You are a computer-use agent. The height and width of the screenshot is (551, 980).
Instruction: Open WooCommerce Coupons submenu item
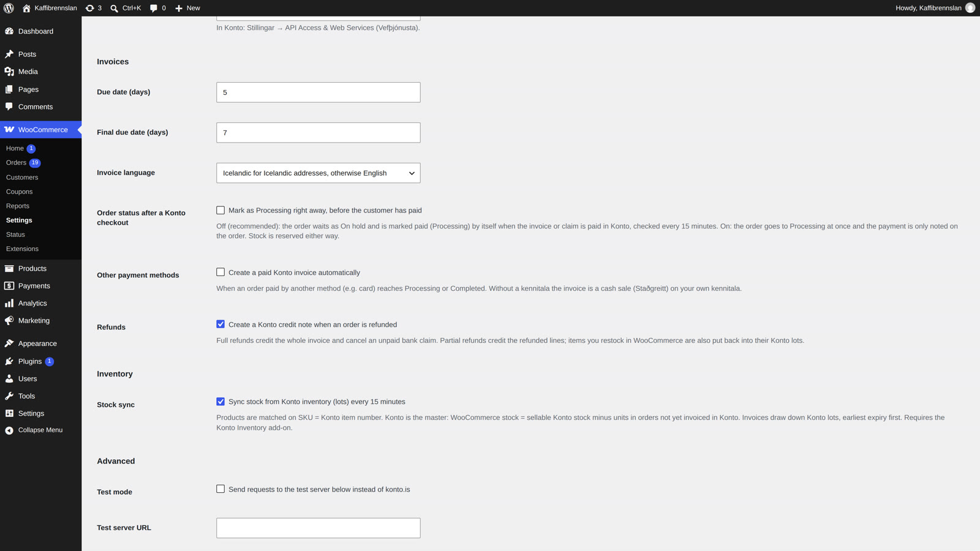(x=19, y=192)
